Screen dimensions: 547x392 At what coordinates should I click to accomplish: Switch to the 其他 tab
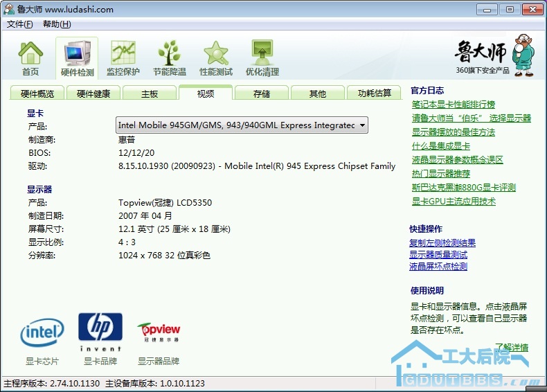pos(318,93)
